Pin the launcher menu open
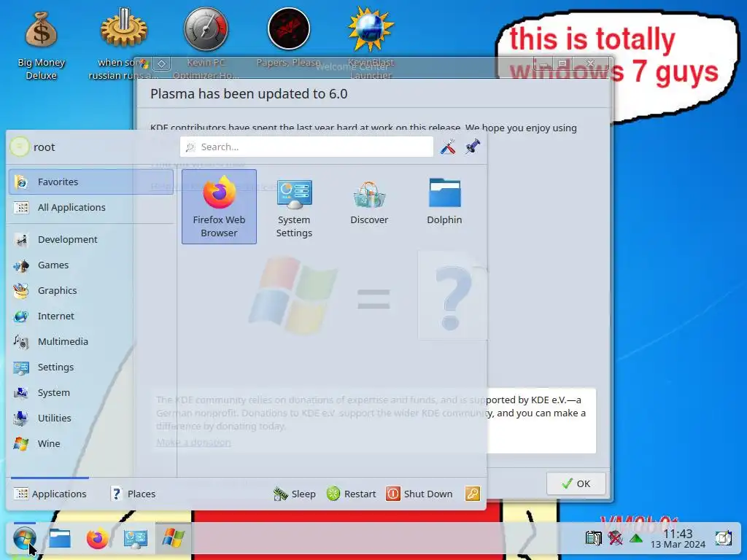 click(x=473, y=147)
